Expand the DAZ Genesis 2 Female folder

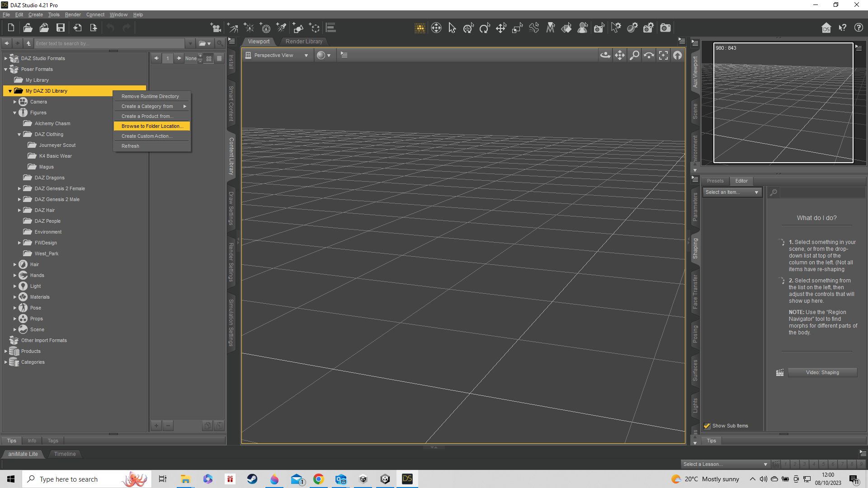pos(19,188)
